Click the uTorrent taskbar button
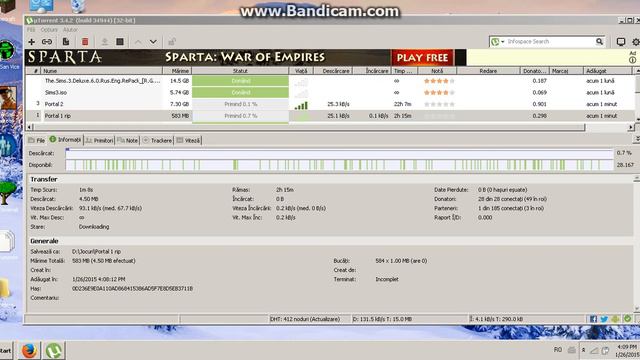640x360 pixels. 53,351
